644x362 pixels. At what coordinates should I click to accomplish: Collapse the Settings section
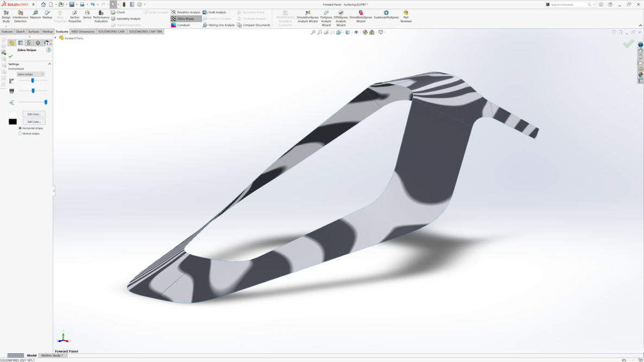(x=50, y=64)
